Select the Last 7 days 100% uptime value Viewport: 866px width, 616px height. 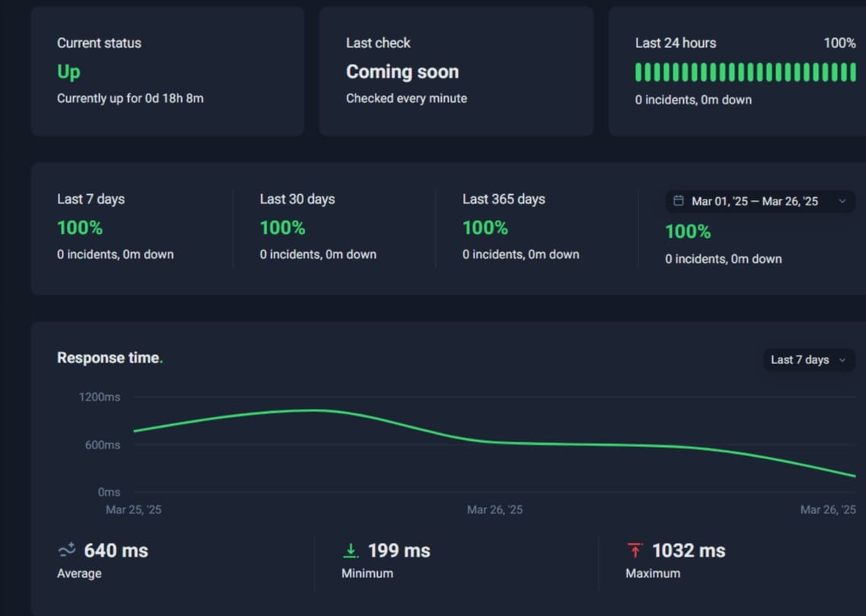click(80, 228)
